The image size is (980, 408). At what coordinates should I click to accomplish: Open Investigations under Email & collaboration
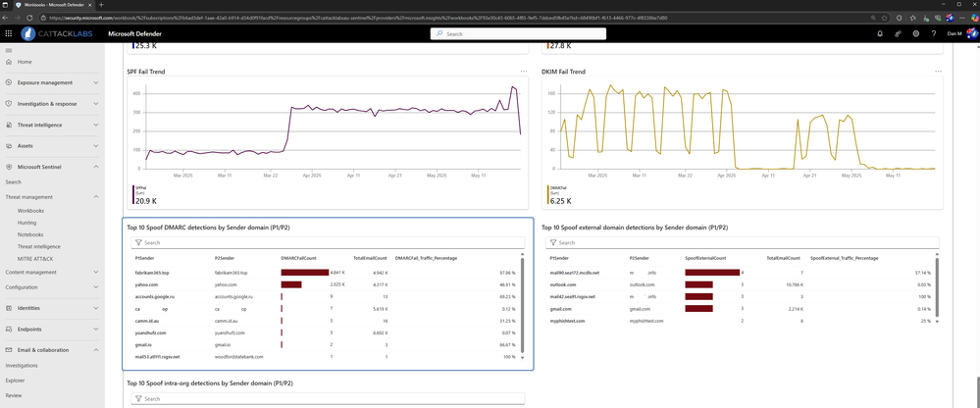[x=22, y=366]
